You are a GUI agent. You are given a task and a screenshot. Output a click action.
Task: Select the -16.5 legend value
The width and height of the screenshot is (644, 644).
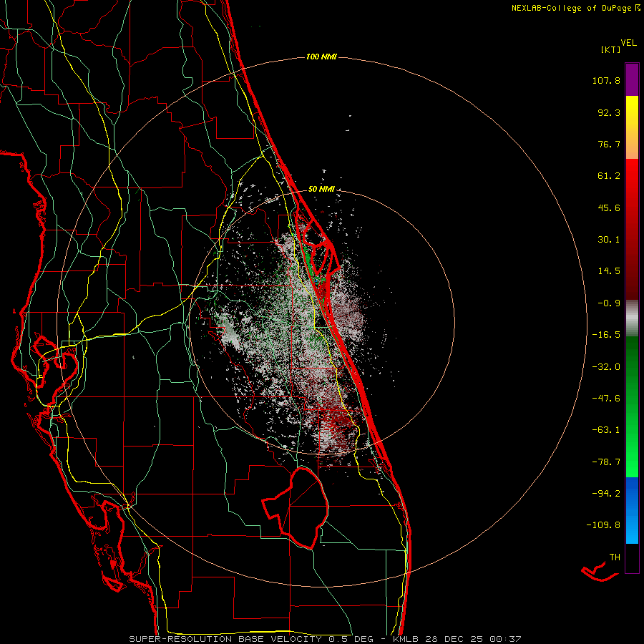point(606,335)
